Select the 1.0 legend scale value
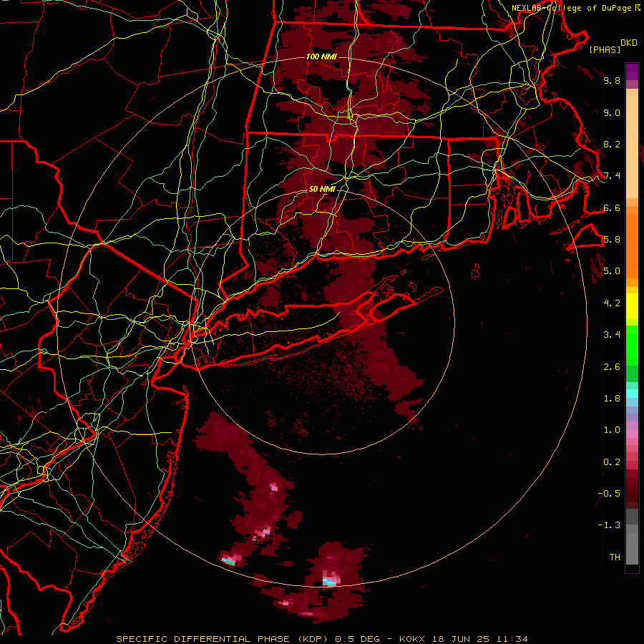 click(x=612, y=430)
